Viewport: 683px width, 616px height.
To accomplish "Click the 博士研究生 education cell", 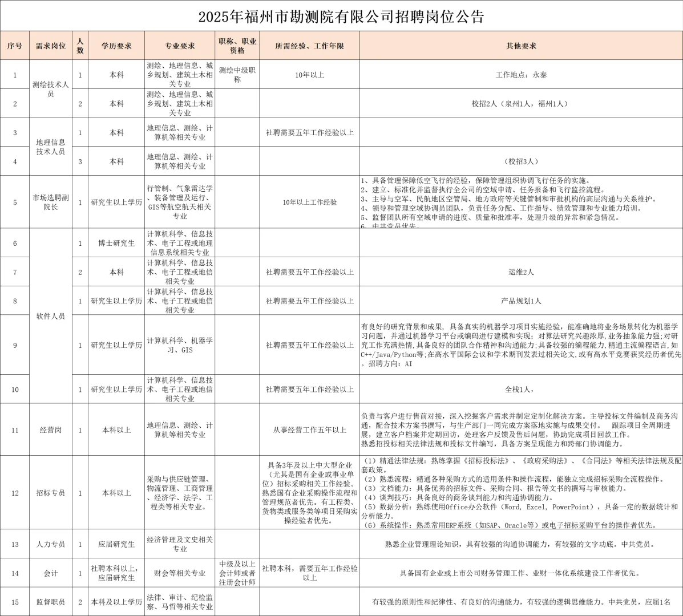I will click(116, 243).
